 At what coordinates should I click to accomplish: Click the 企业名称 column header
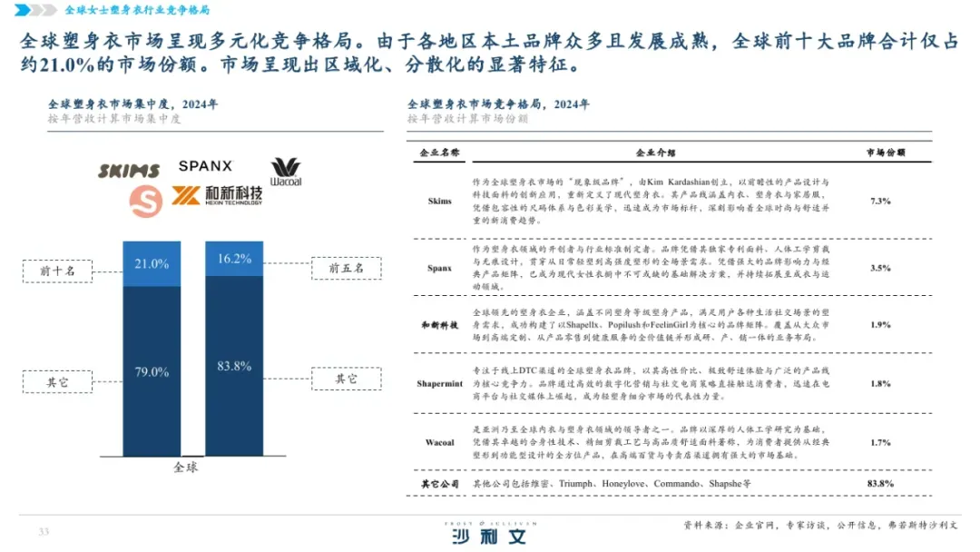click(439, 153)
